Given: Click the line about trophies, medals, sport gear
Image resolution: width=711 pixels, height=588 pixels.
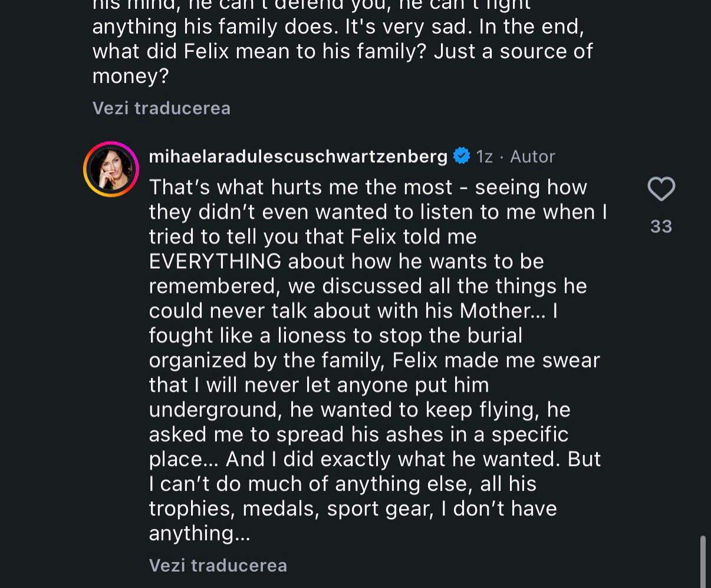Looking at the screenshot, I should click(x=353, y=508).
